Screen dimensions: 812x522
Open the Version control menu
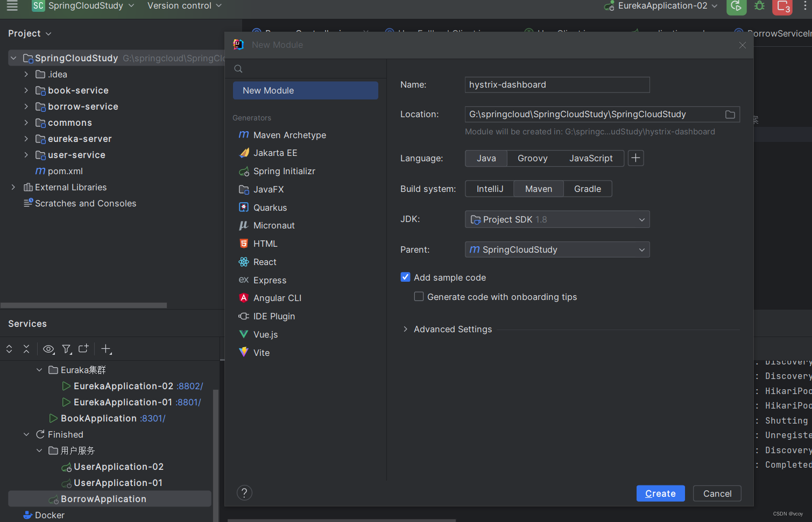click(x=185, y=6)
